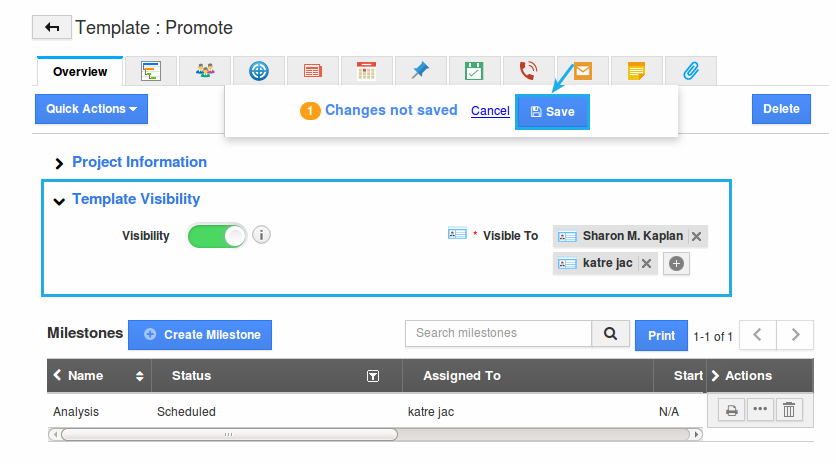Open the Quick Actions dropdown
This screenshot has height=464, width=836.
point(91,109)
